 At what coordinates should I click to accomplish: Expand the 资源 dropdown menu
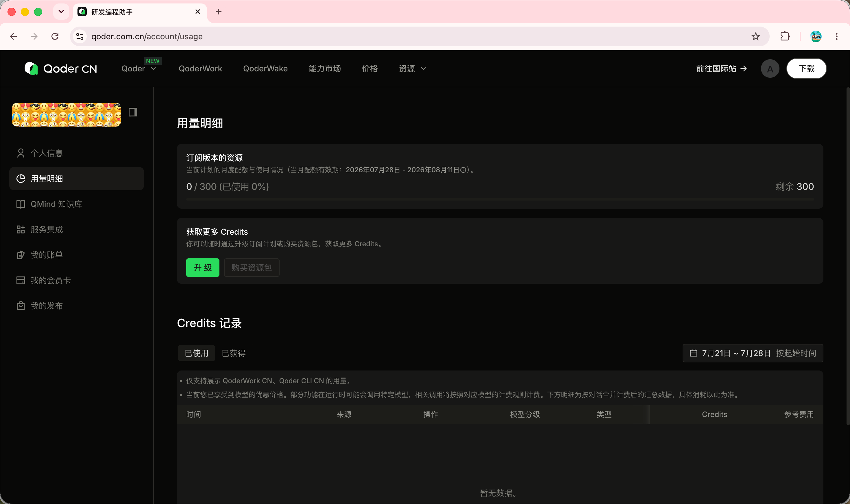pyautogui.click(x=412, y=68)
